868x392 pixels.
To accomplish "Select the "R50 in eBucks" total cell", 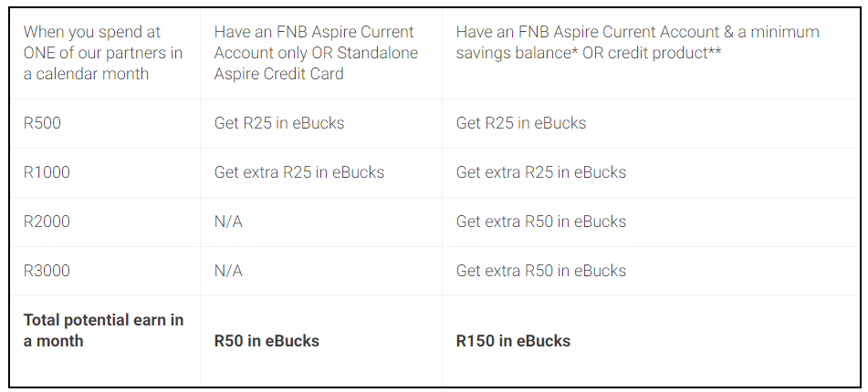I will coord(267,341).
